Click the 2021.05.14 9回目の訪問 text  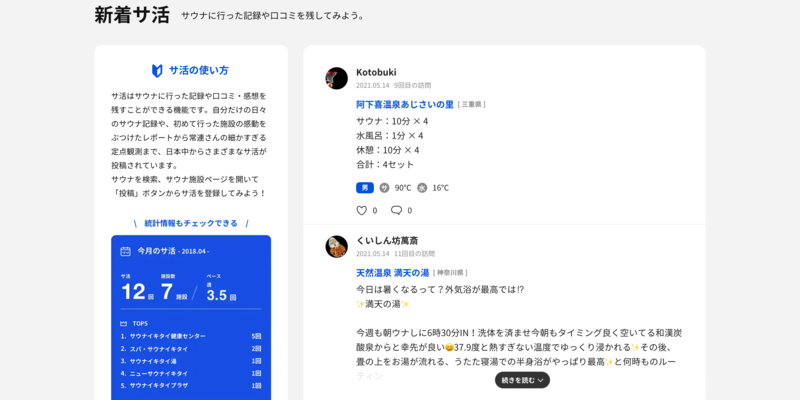pos(393,85)
